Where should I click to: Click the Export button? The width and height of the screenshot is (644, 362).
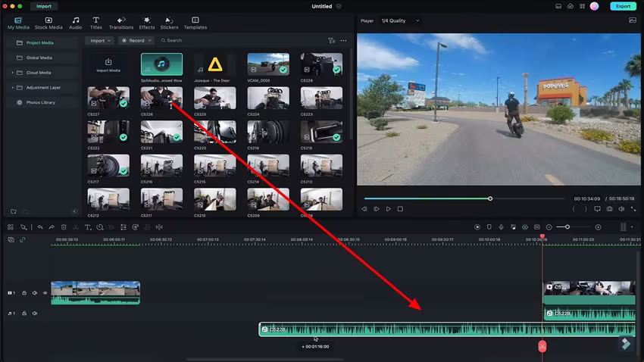[623, 6]
